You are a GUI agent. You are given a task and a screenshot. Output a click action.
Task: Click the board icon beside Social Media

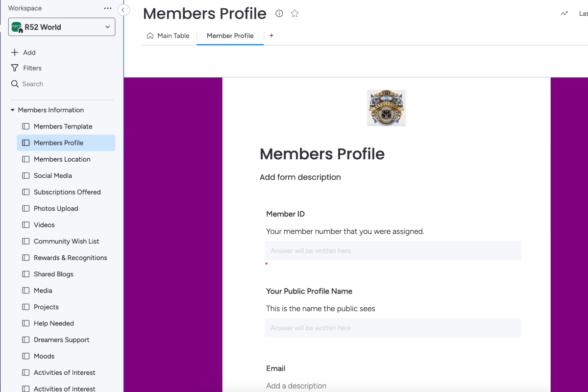26,175
